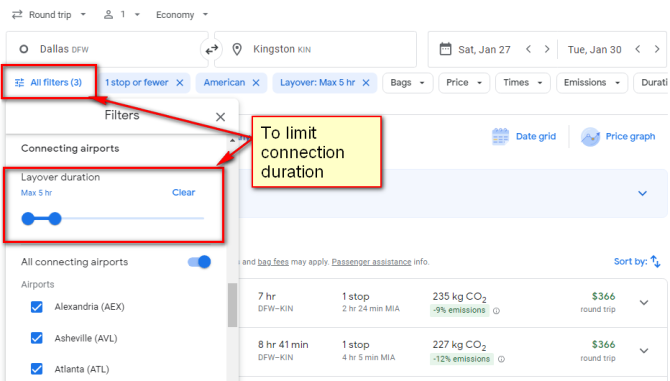Select the $366 flight with 2 hr 24 min layover

coord(453,303)
